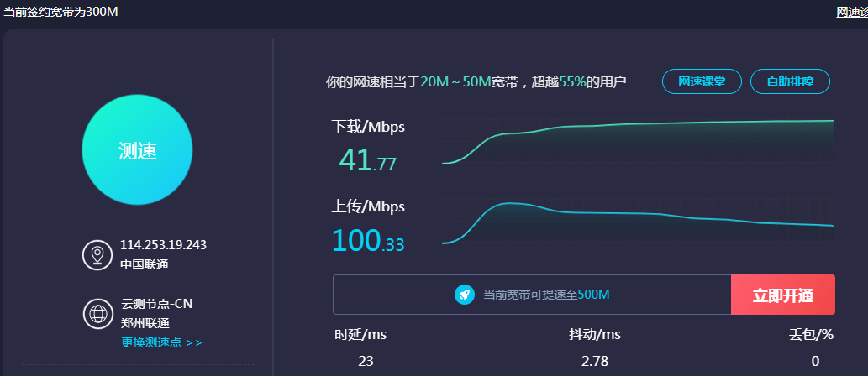Screen dimensions: 868x376
Task: Click the 当前签约宽带为300M text
Action: (60, 12)
